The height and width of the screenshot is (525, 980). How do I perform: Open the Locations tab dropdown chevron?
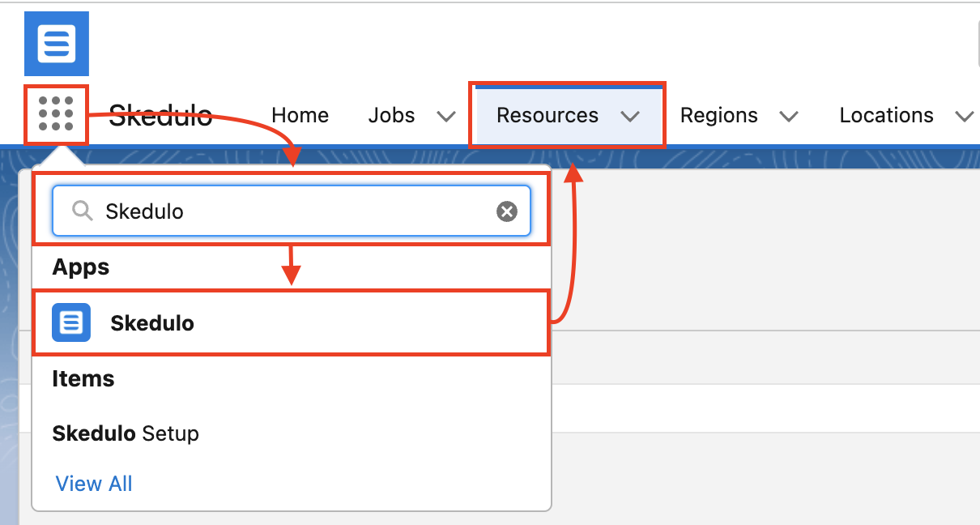point(963,117)
